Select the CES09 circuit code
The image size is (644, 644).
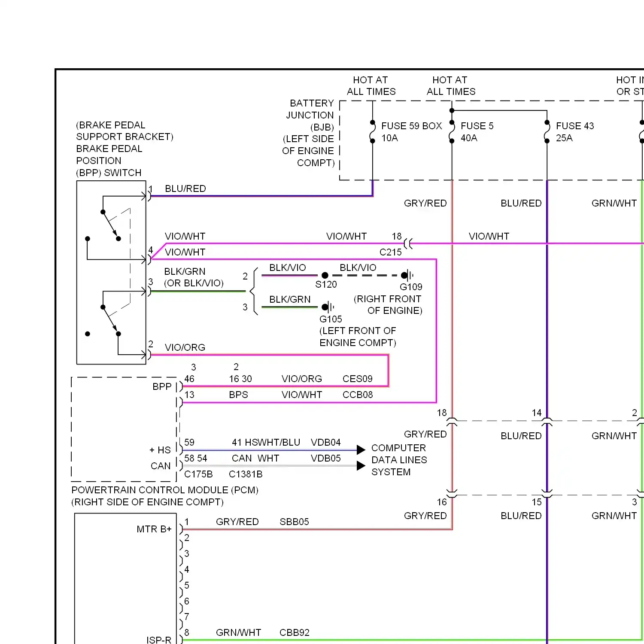[358, 379]
